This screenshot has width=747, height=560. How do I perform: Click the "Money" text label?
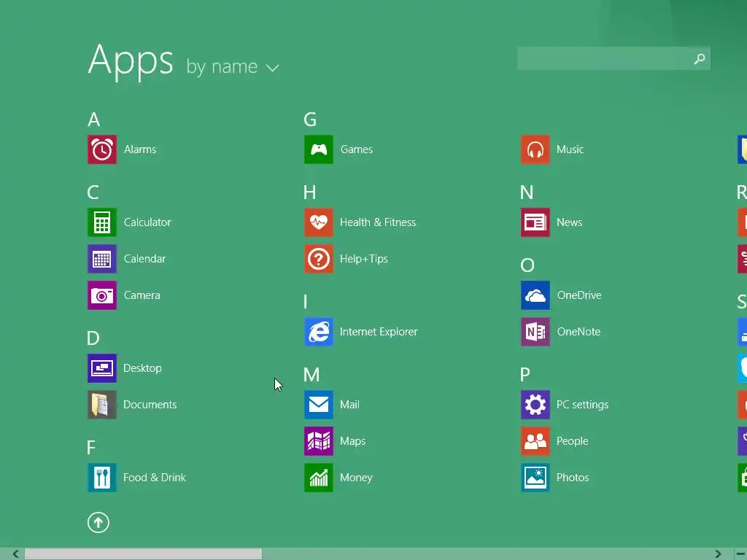[x=356, y=478]
